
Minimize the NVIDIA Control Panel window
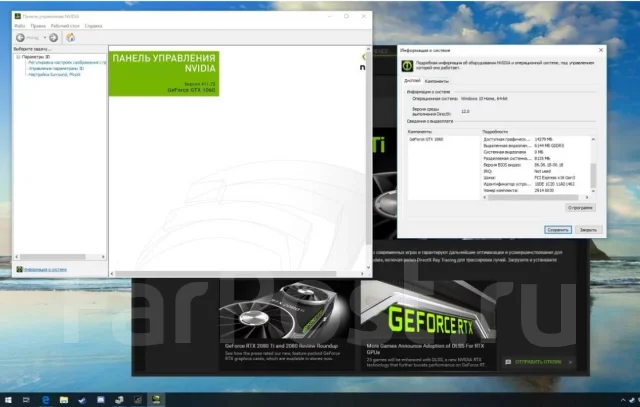point(329,16)
